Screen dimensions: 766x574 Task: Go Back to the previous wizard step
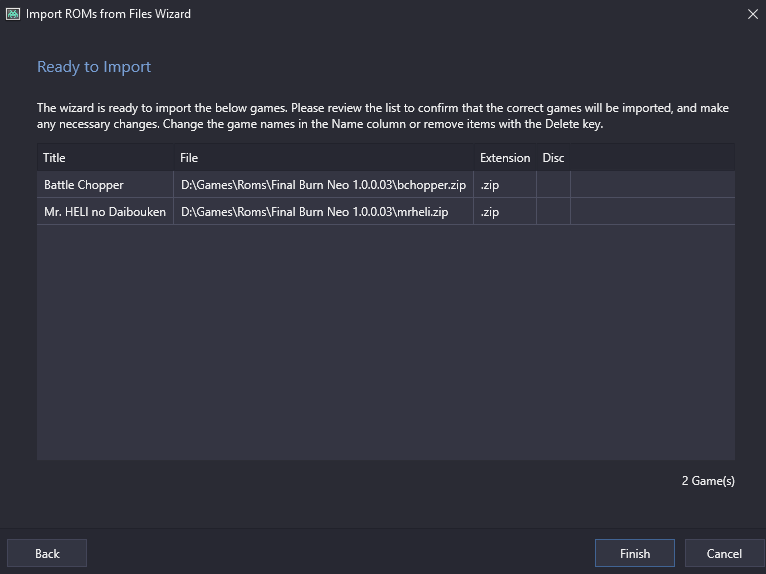47,553
